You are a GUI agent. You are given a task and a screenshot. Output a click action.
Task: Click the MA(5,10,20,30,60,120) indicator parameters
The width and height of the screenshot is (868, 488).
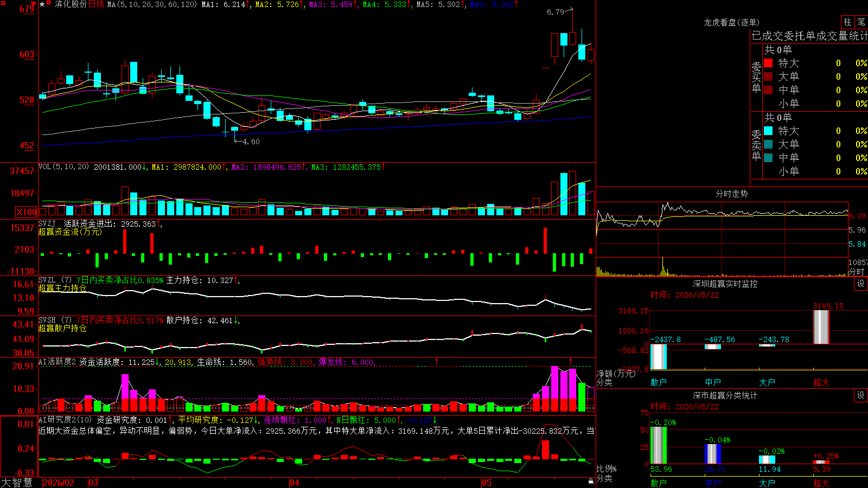(152, 4)
